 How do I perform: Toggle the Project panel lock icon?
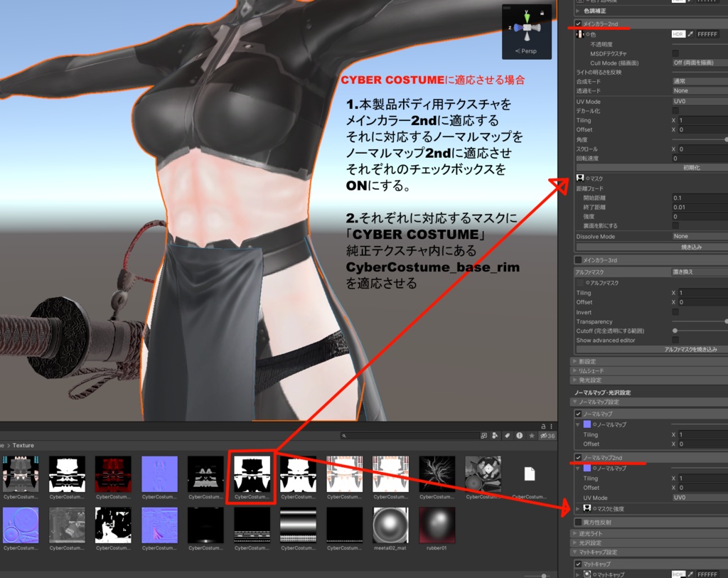tap(542, 426)
